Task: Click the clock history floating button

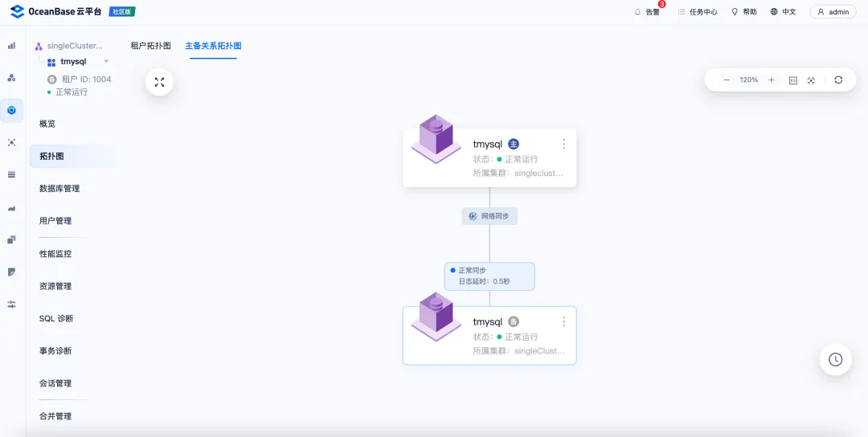Action: (835, 360)
